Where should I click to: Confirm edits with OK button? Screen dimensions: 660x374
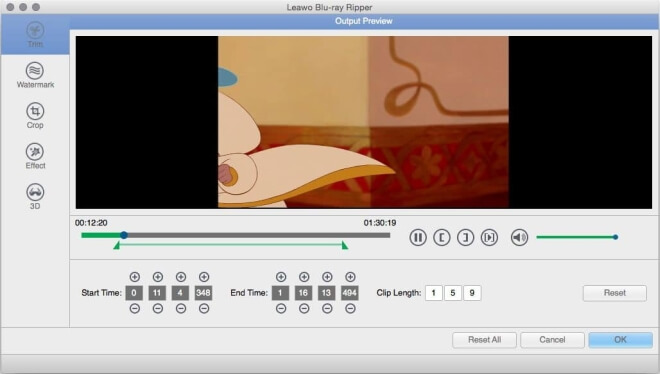[620, 340]
